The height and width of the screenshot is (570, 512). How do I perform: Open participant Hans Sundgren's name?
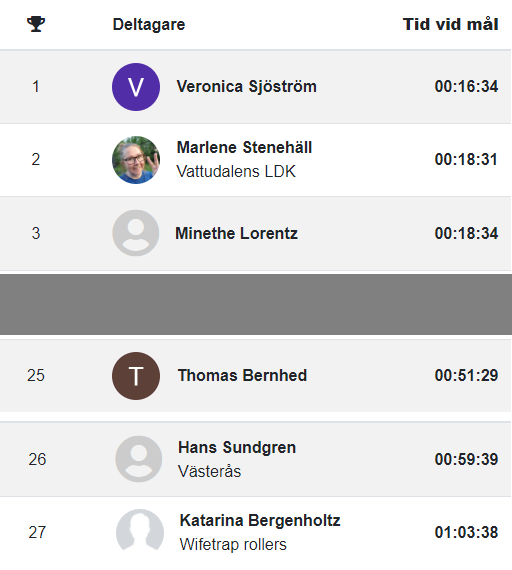click(237, 447)
